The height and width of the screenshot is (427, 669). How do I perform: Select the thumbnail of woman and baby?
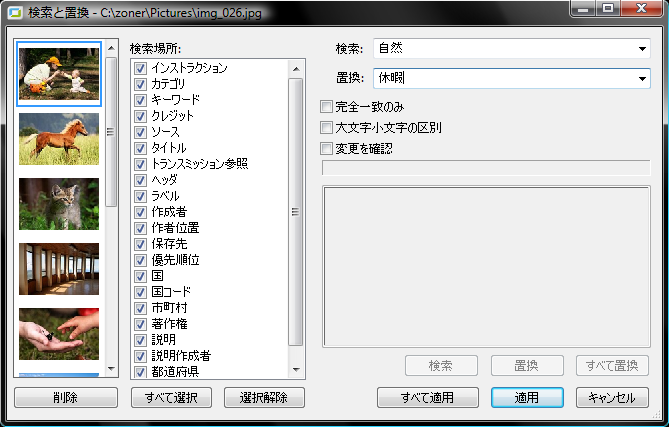59,74
